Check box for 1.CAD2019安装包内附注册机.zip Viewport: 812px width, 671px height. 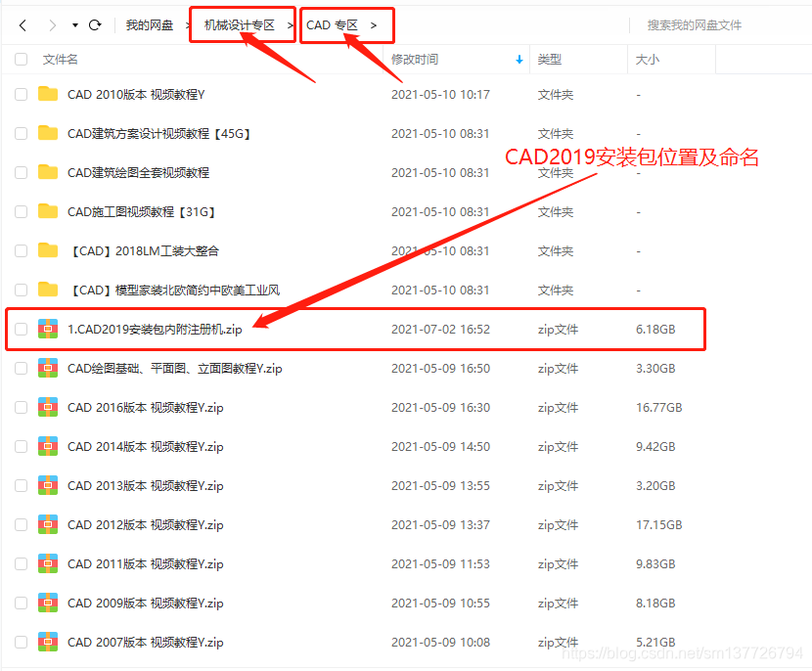22,329
